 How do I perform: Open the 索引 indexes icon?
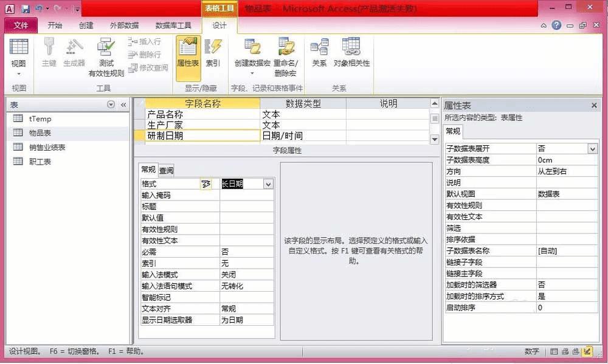213,52
